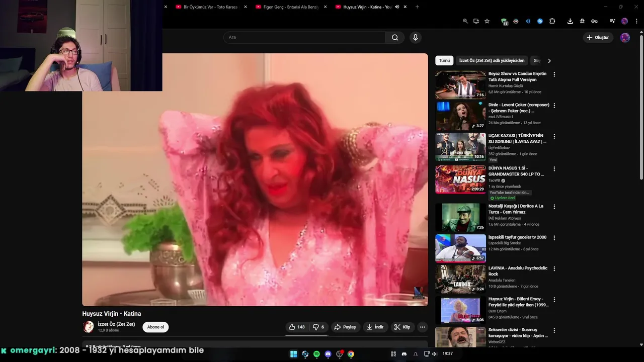Open Beyaz Show vs Candan Erçetin thumbnail

pos(460,84)
